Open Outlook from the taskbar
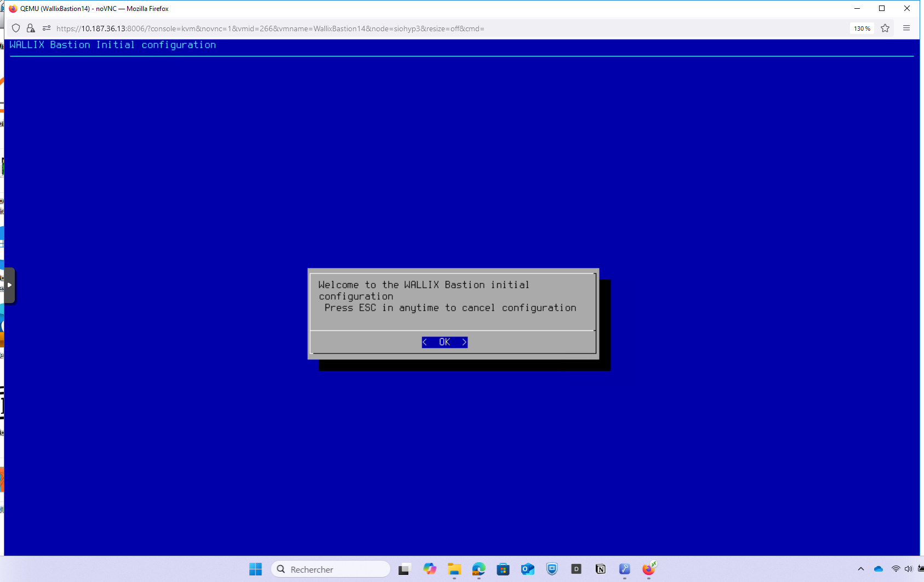924x582 pixels. (527, 569)
